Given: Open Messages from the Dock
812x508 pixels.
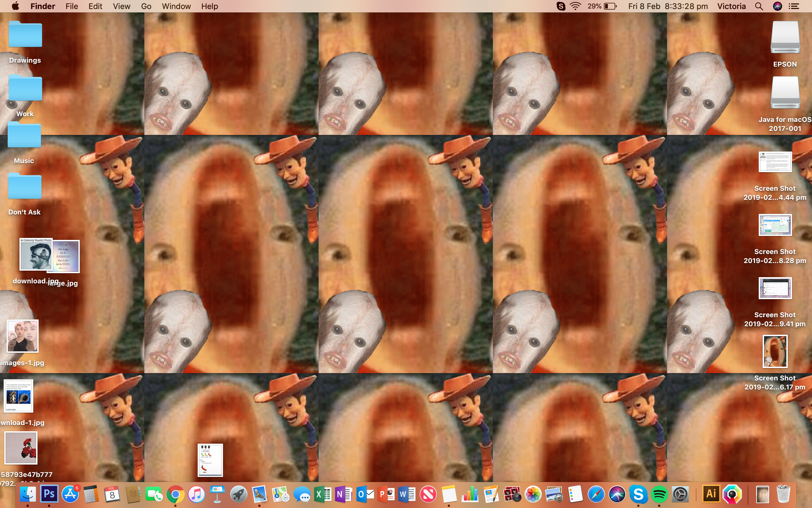Looking at the screenshot, I should 302,494.
